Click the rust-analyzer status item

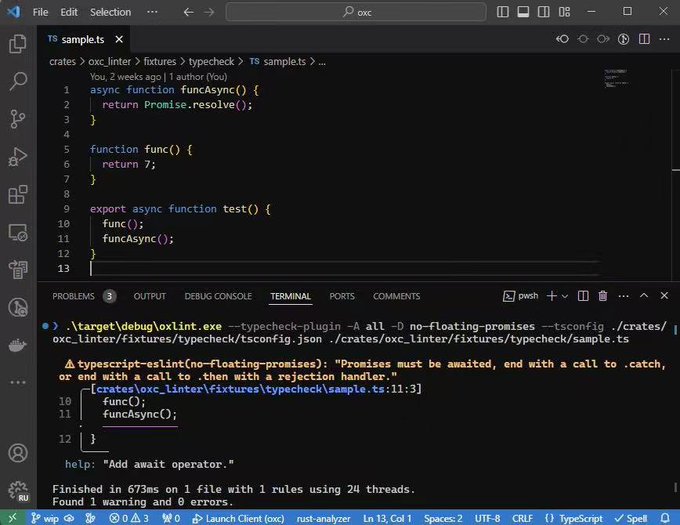tap(324, 518)
